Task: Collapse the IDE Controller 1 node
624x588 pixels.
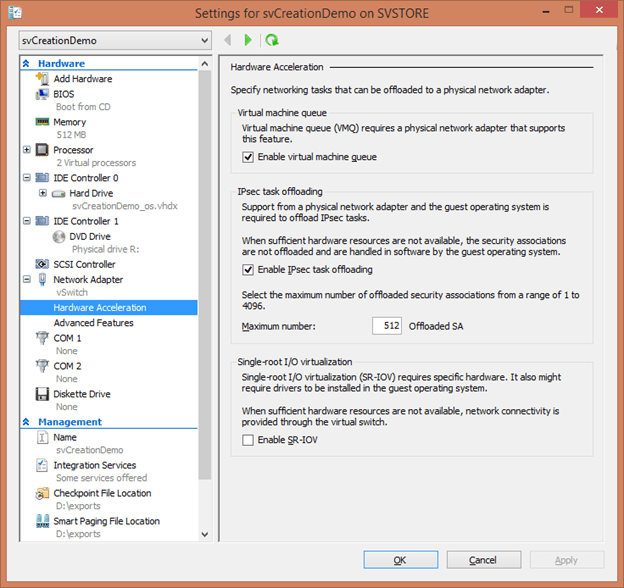Action: pyautogui.click(x=27, y=221)
